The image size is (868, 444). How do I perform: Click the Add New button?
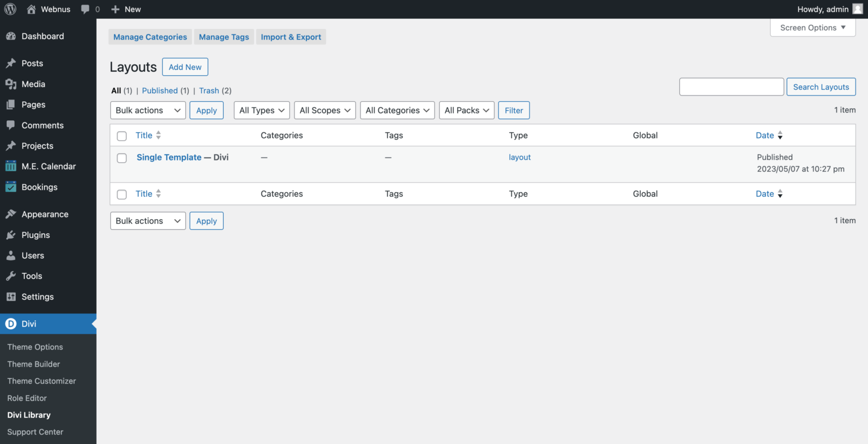[x=185, y=67]
